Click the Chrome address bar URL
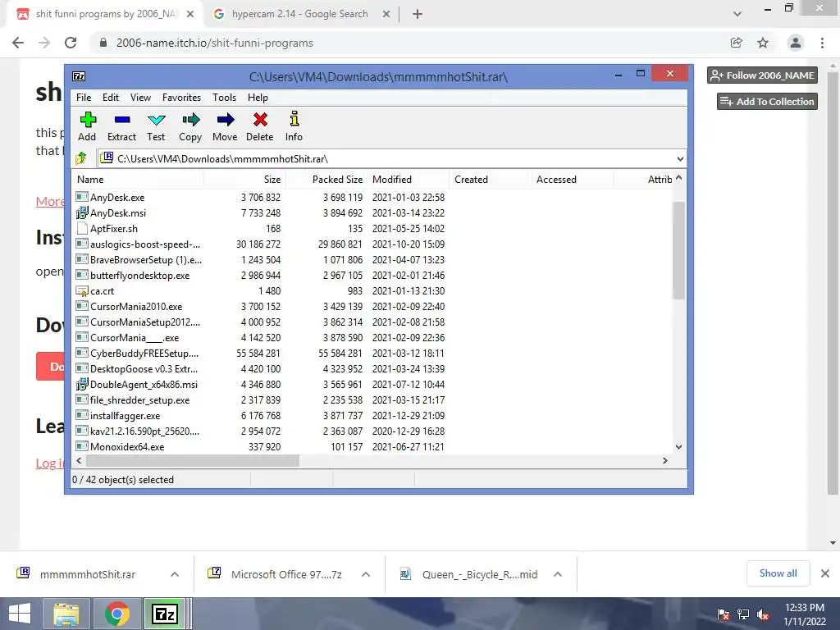The image size is (840, 630). 214,43
